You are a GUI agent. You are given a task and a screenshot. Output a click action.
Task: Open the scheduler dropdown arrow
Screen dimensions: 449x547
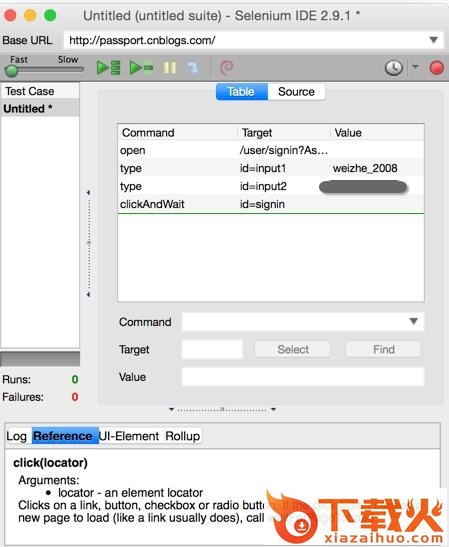(415, 67)
